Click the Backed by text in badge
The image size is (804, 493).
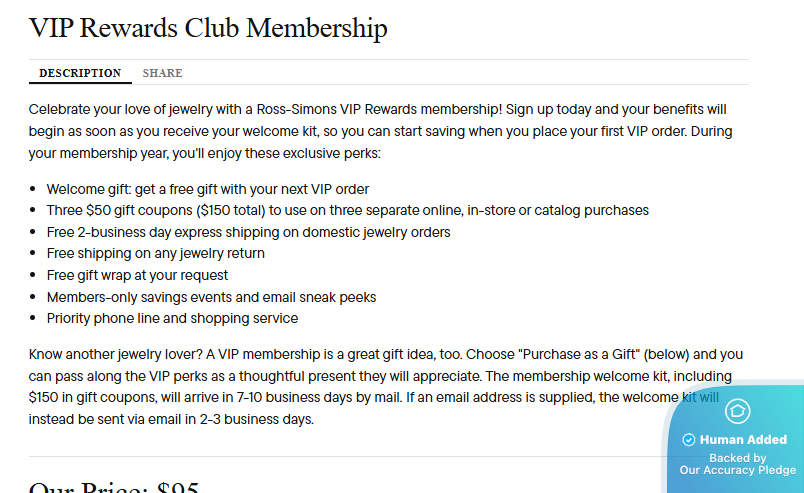click(x=737, y=458)
